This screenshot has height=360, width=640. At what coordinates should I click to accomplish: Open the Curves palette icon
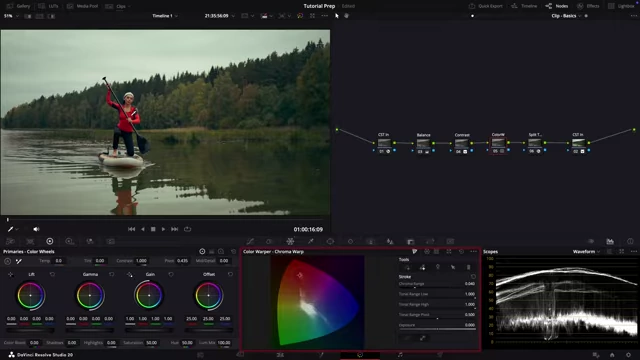(250, 241)
